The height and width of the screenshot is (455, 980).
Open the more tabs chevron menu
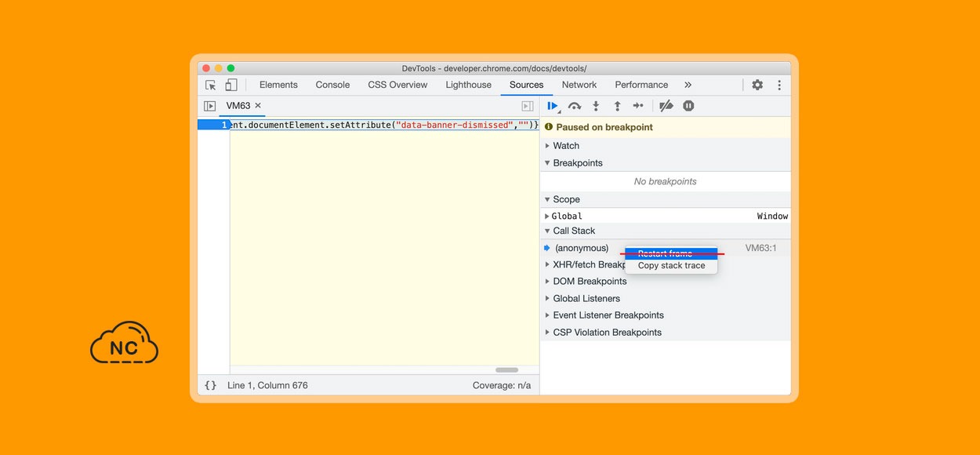click(x=688, y=85)
